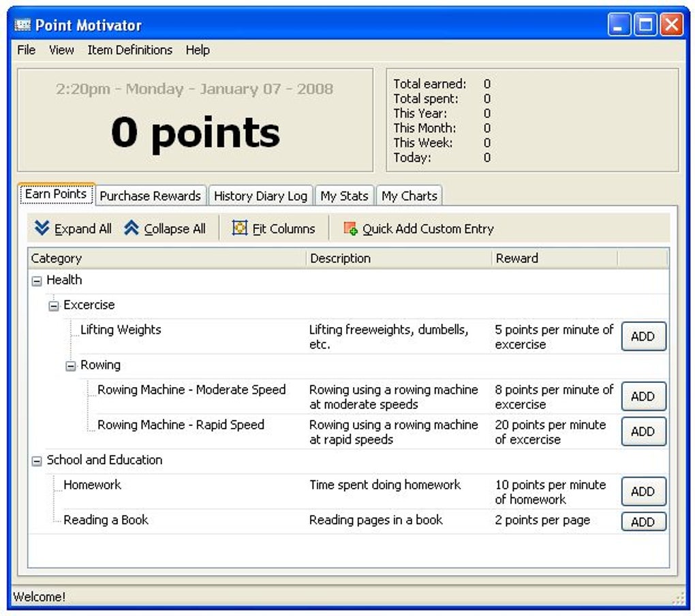Open the View menu
695x616 pixels.
61,50
